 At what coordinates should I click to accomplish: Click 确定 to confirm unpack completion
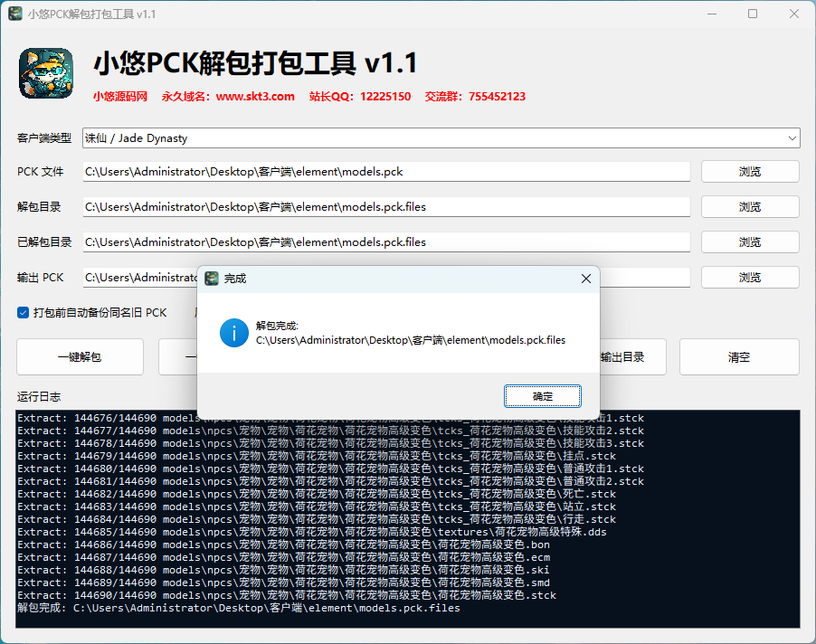click(x=542, y=396)
